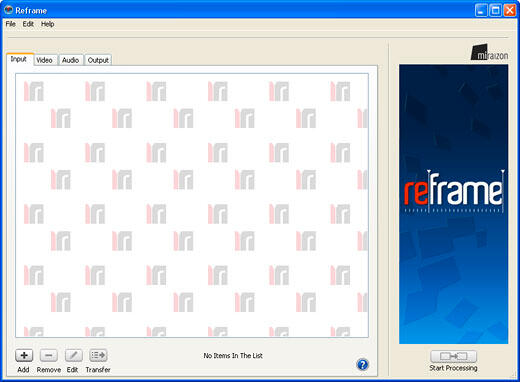520x382 pixels.
Task: Open the File menu
Action: (x=11, y=24)
